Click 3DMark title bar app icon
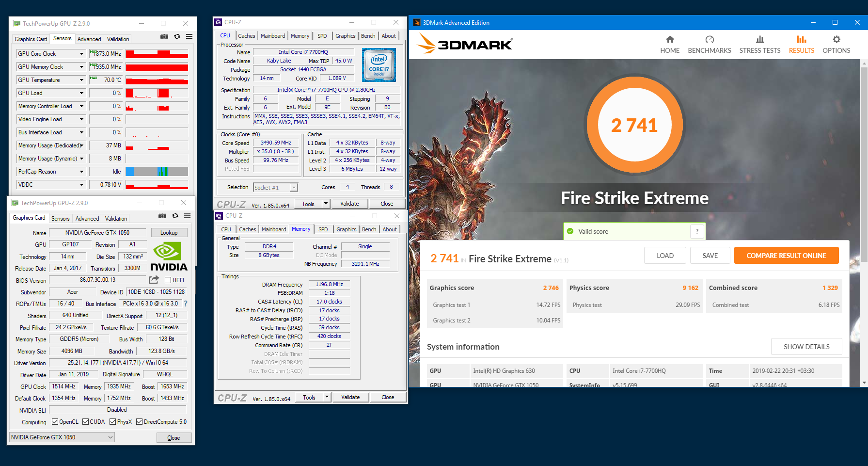868x466 pixels. [x=416, y=22]
